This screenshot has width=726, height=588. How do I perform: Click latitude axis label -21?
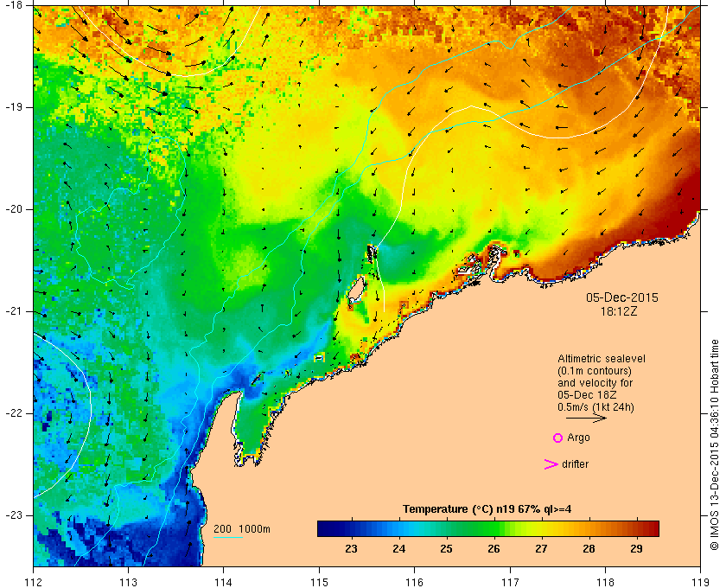click(x=14, y=311)
